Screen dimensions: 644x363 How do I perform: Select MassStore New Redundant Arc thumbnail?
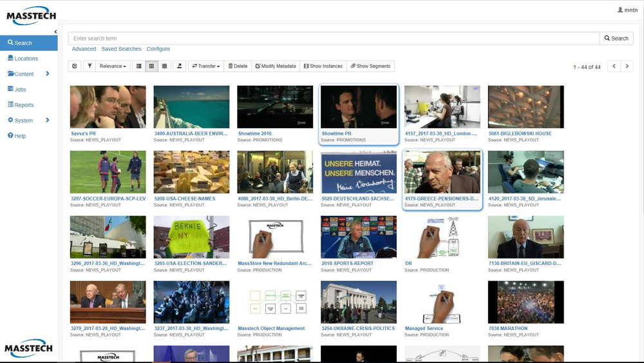coord(275,237)
